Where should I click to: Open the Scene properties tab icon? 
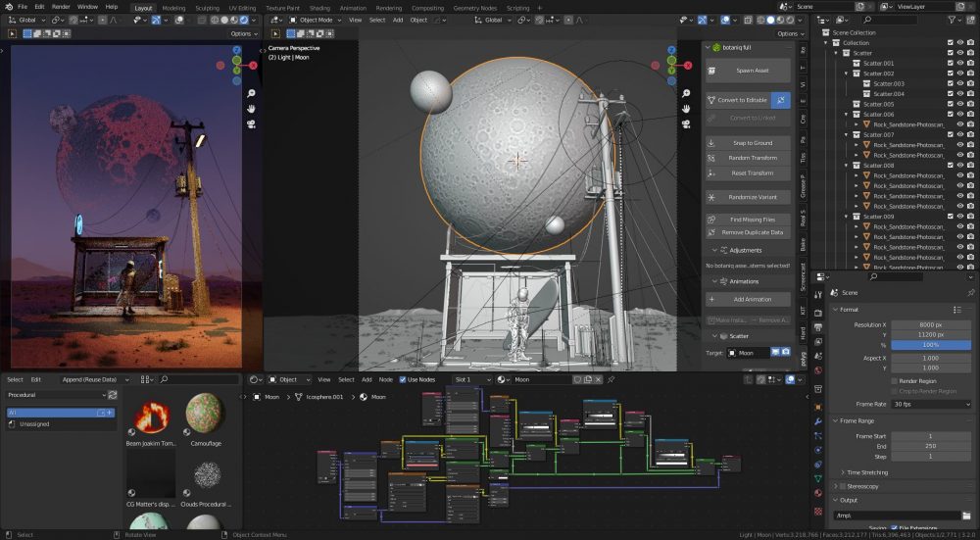tap(818, 357)
